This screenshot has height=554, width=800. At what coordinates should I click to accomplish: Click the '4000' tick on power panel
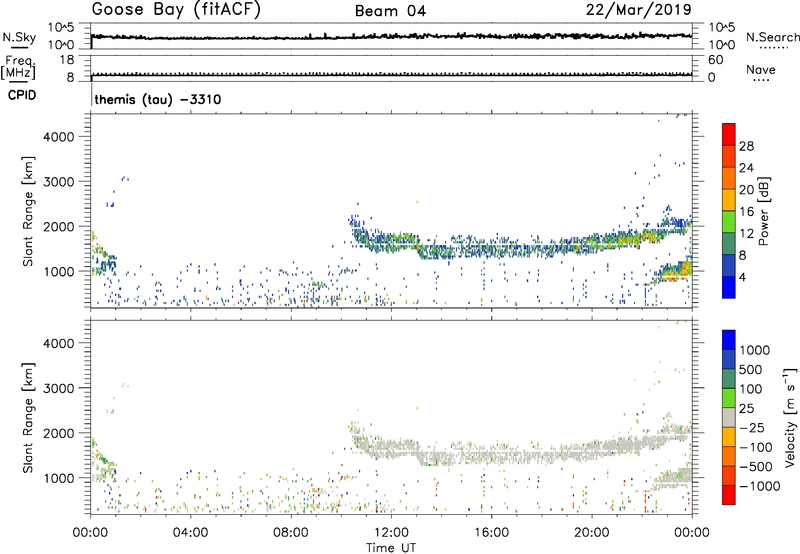point(59,137)
